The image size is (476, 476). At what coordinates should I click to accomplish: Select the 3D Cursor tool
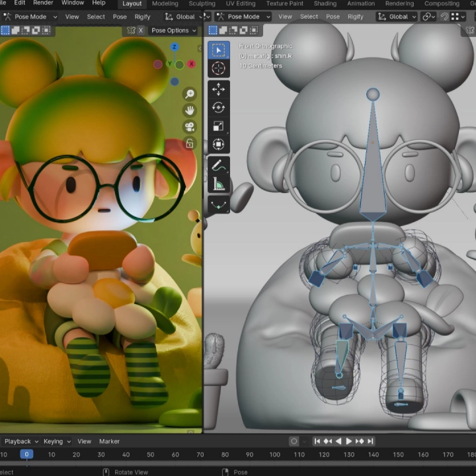coord(218,68)
